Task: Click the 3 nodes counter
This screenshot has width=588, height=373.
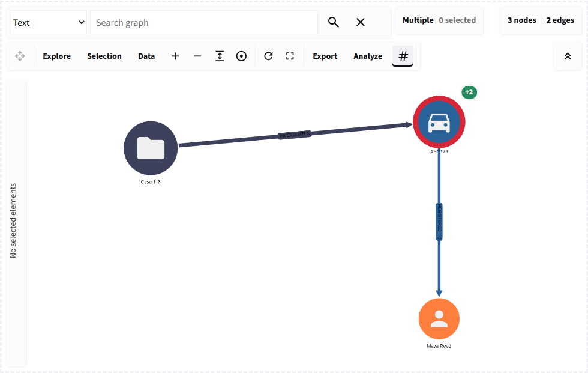Action: pyautogui.click(x=521, y=20)
